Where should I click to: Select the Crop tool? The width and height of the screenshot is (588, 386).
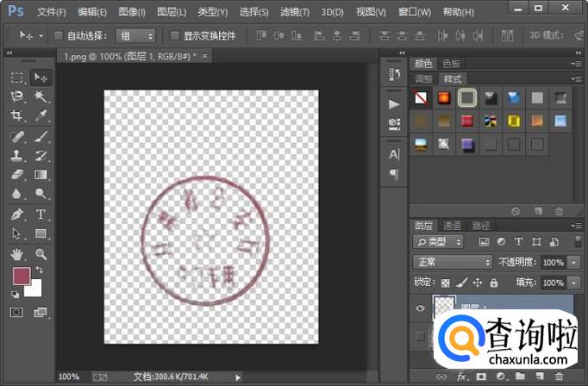(x=16, y=115)
